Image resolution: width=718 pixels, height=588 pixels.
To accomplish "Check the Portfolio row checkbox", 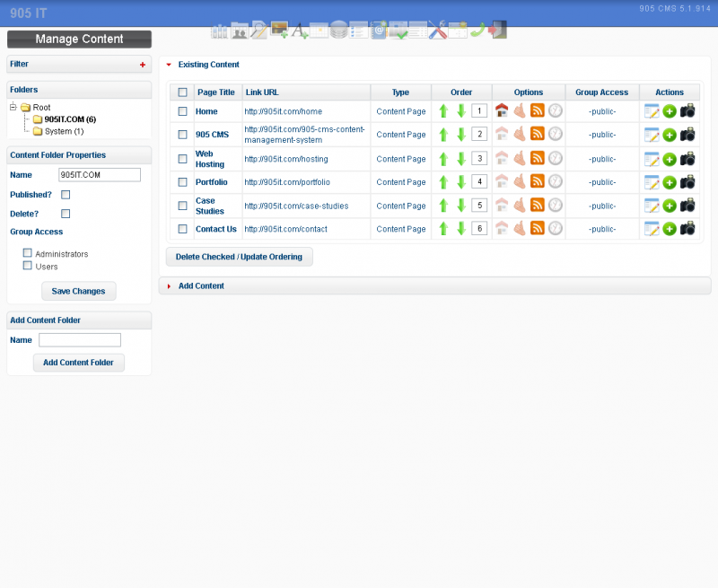I will 183,182.
